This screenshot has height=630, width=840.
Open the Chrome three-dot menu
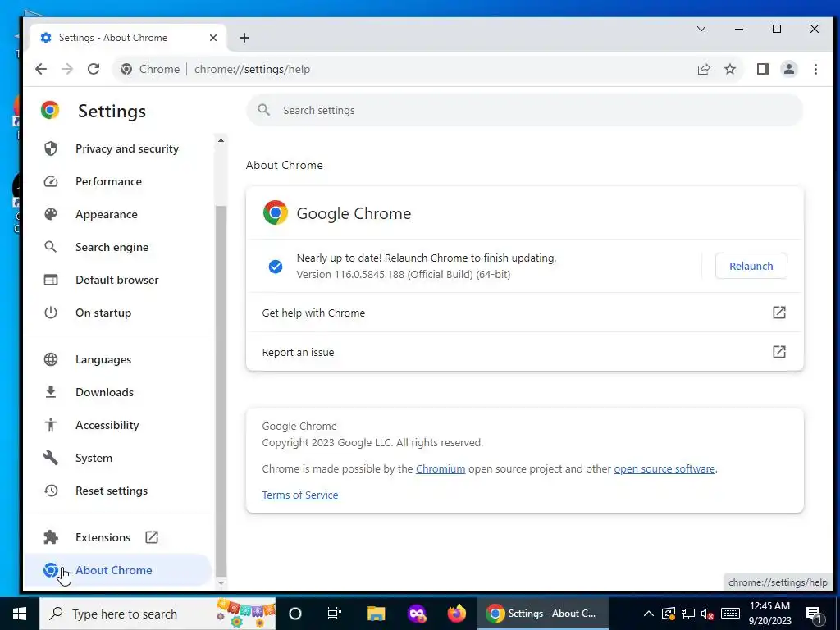point(815,69)
